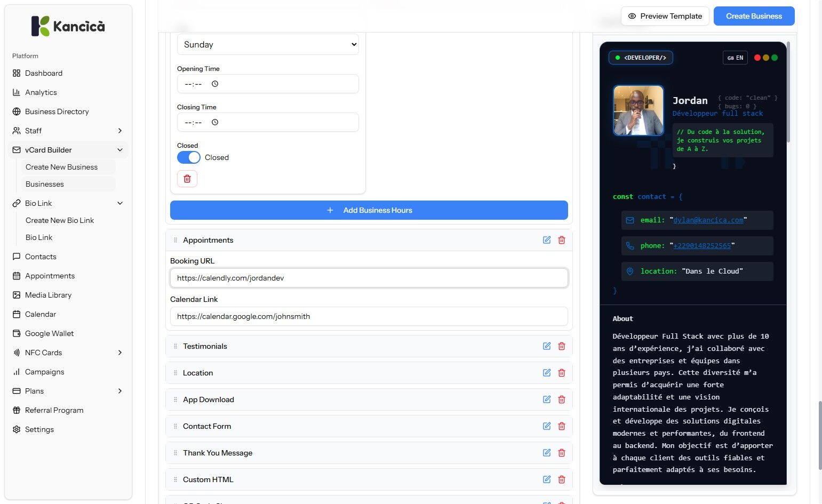Viewport: 822px width, 504px height.
Task: Edit the App Download section
Action: (x=547, y=399)
